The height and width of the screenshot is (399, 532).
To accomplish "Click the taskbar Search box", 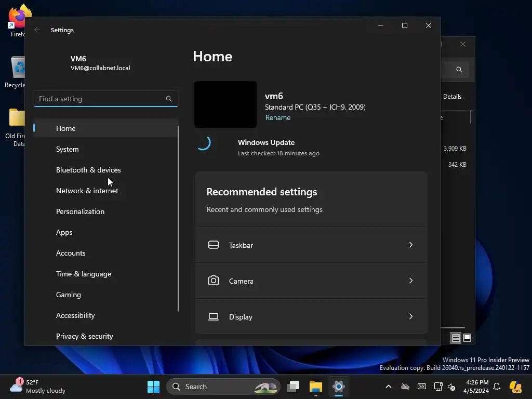I will [x=223, y=387].
